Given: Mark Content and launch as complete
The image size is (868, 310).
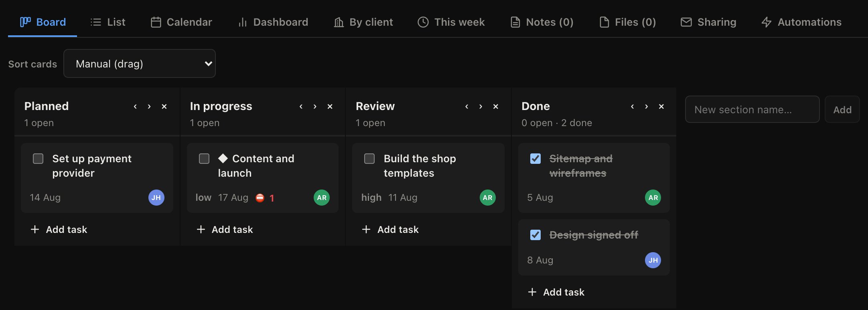Looking at the screenshot, I should [204, 159].
